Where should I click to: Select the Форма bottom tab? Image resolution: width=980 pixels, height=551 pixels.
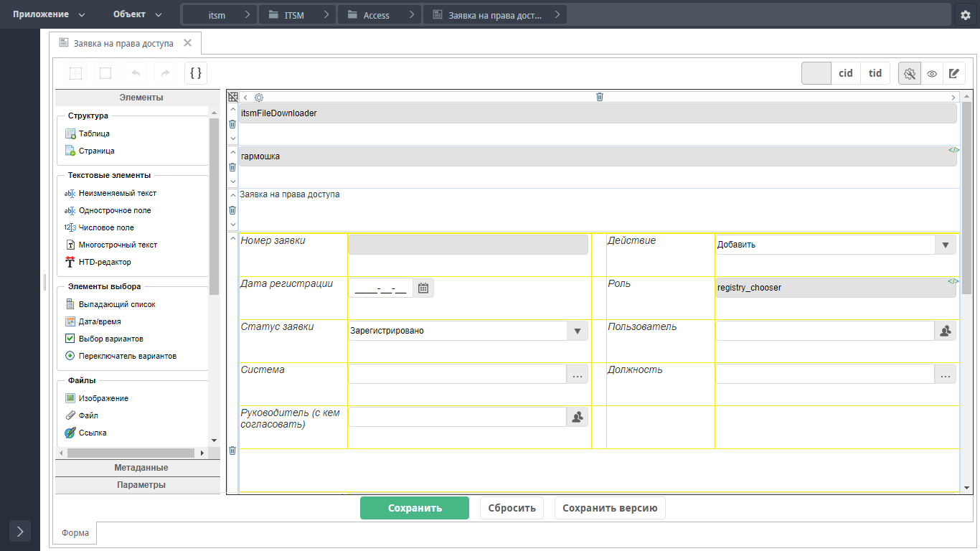(75, 533)
